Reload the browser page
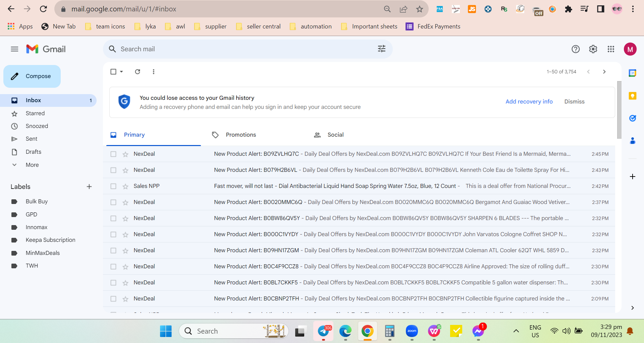644x343 pixels. pyautogui.click(x=43, y=9)
